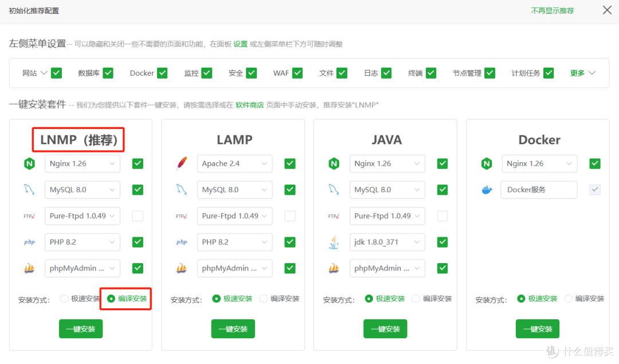Image resolution: width=619 pixels, height=364 pixels.
Task: Expand the 更多 menu options
Action: 582,73
